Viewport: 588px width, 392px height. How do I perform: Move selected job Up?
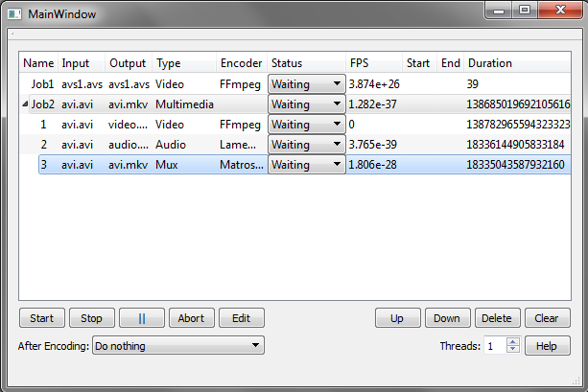coord(396,318)
